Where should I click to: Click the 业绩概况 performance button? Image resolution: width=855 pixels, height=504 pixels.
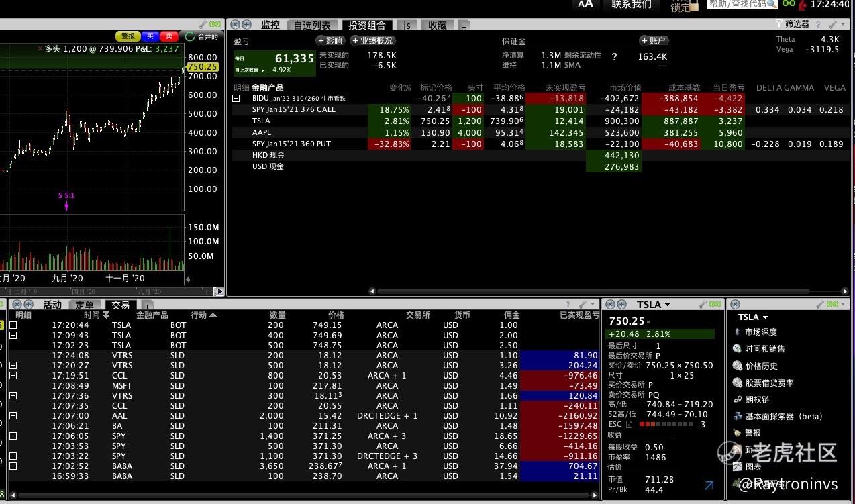click(372, 41)
